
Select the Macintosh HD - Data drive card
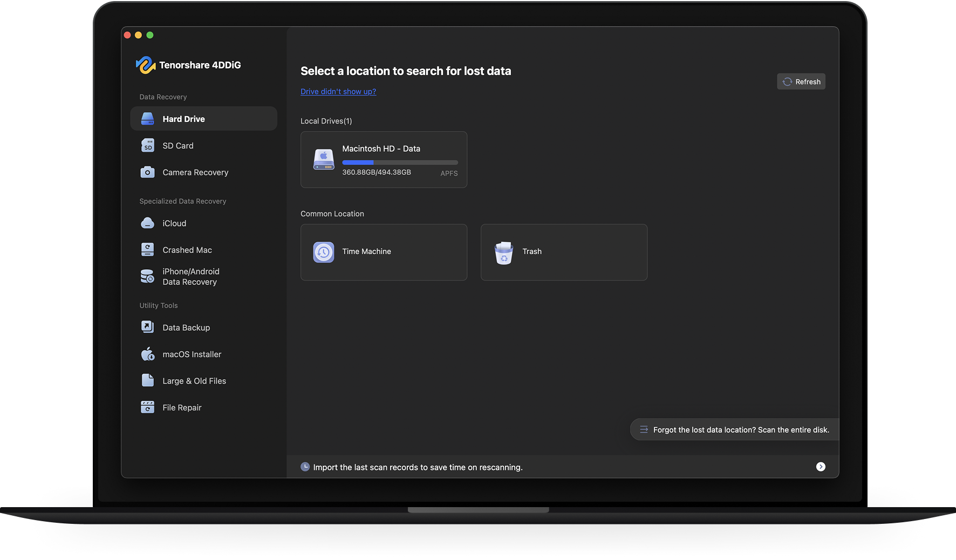click(384, 160)
